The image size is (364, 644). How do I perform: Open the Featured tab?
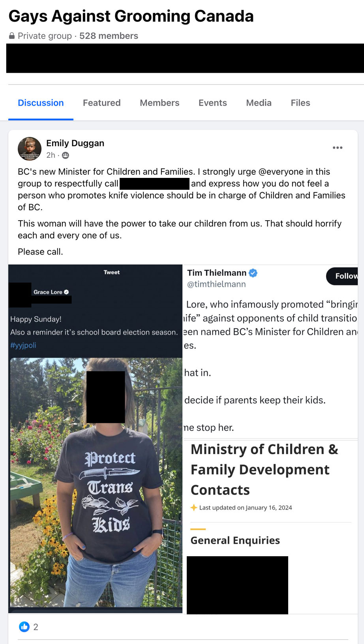(102, 103)
